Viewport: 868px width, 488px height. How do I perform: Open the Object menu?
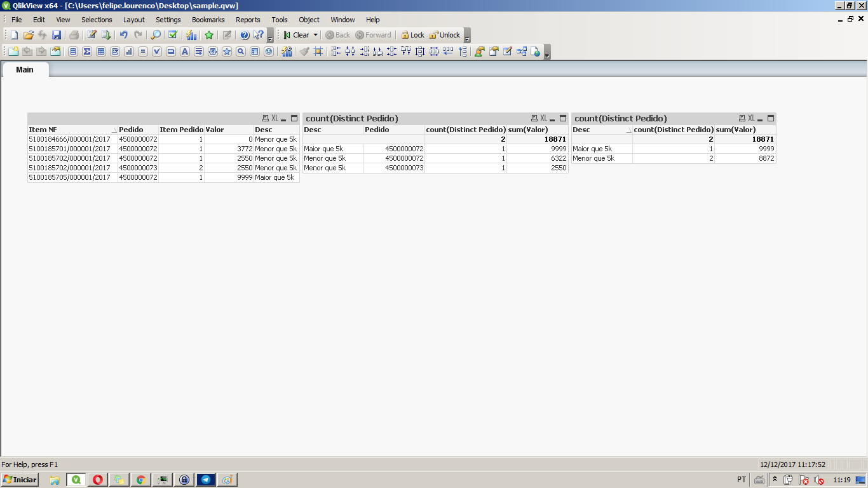(x=309, y=20)
